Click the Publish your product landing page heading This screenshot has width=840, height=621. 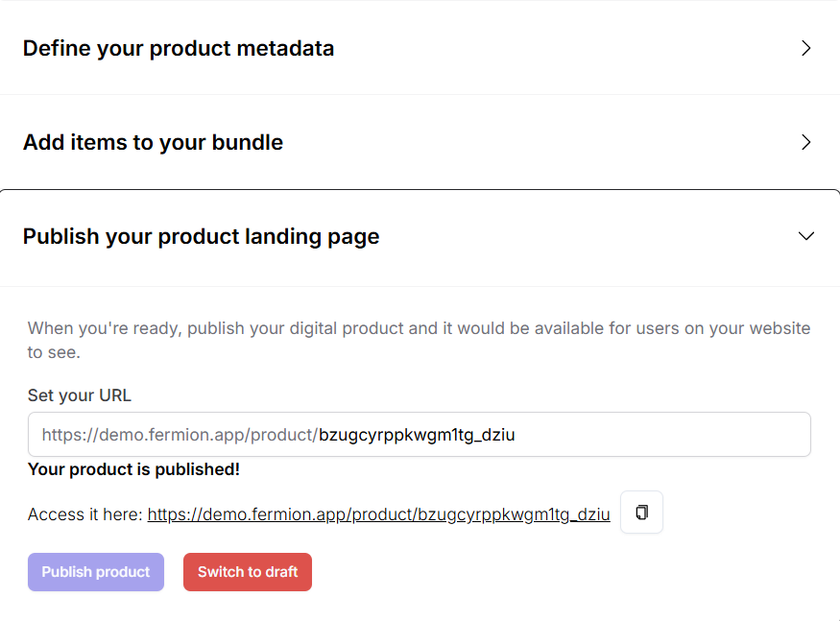201,236
